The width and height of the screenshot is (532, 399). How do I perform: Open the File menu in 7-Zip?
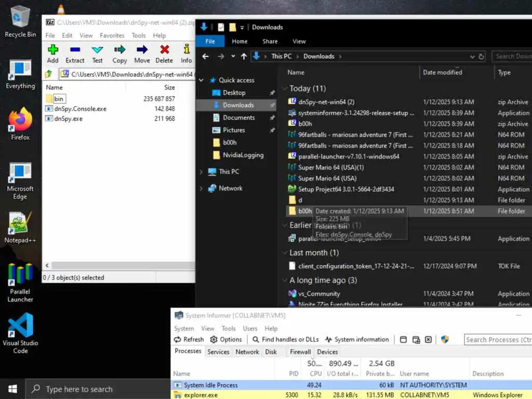pyautogui.click(x=50, y=35)
